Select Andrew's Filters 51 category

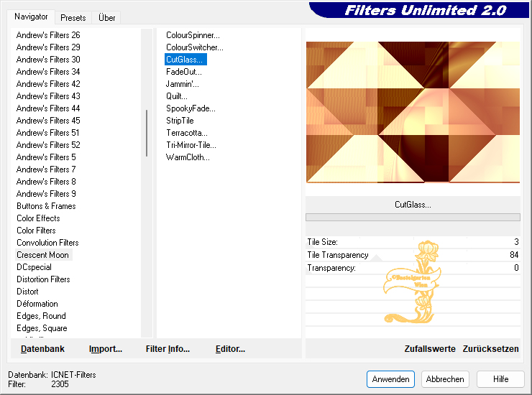(x=48, y=133)
